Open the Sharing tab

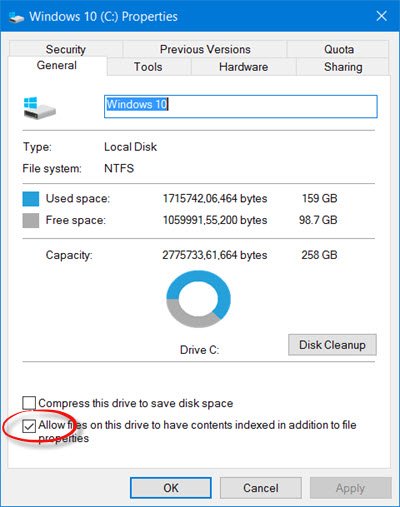[x=343, y=67]
